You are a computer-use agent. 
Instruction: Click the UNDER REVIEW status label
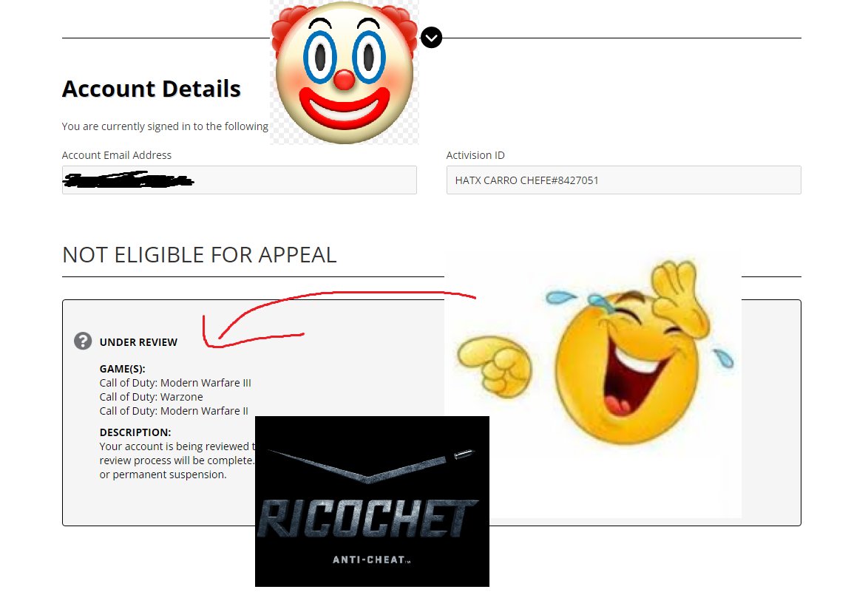138,342
